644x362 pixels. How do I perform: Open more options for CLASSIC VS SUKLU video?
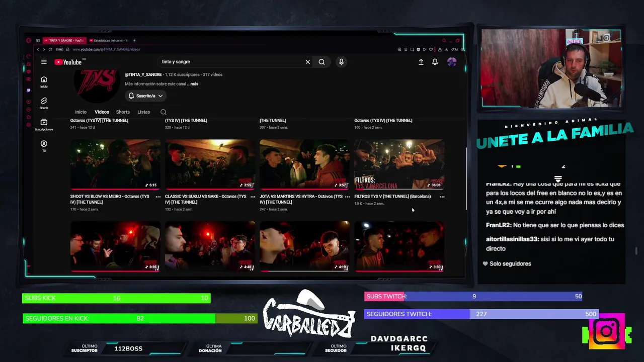pyautogui.click(x=253, y=197)
